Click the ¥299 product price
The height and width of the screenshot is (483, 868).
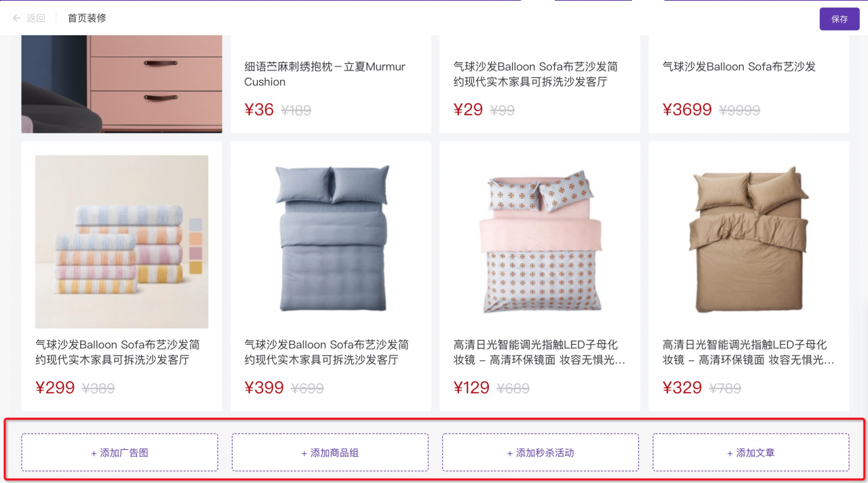[55, 388]
